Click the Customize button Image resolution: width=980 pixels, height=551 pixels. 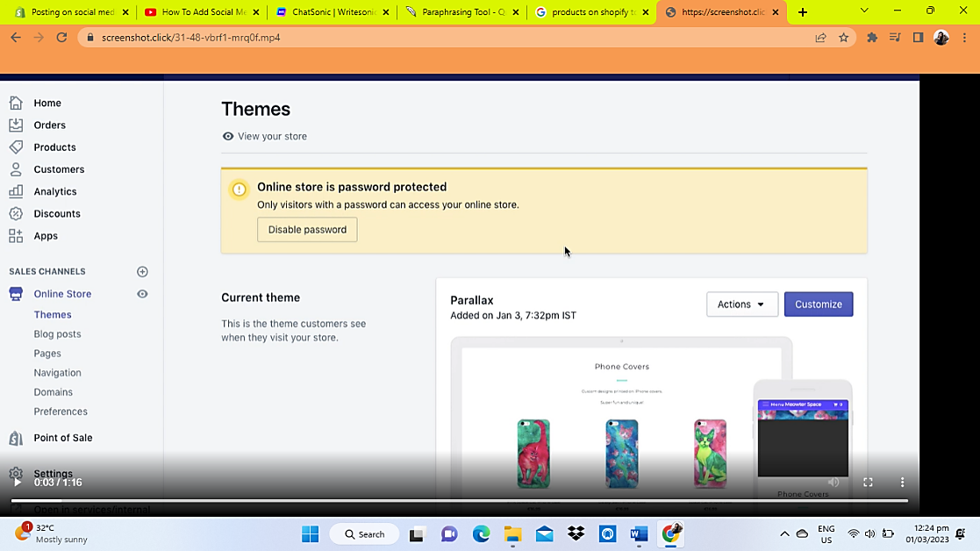(x=818, y=304)
